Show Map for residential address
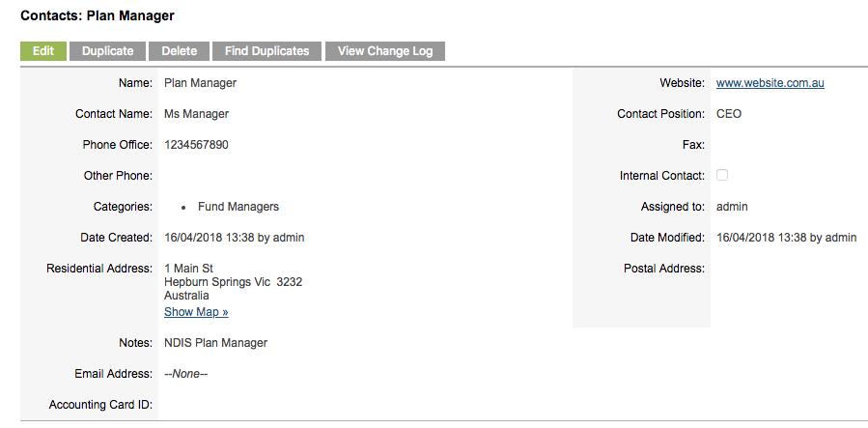Viewport: 868px width, 428px height. point(196,312)
